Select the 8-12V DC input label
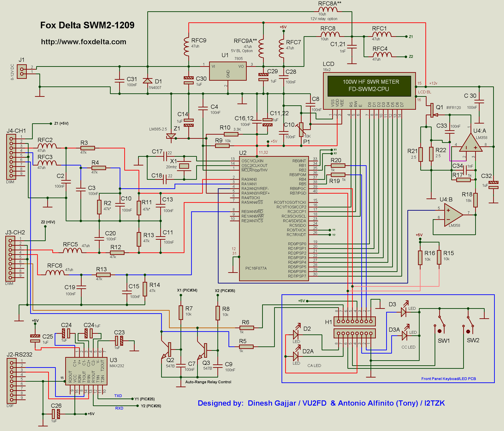 pyautogui.click(x=12, y=72)
